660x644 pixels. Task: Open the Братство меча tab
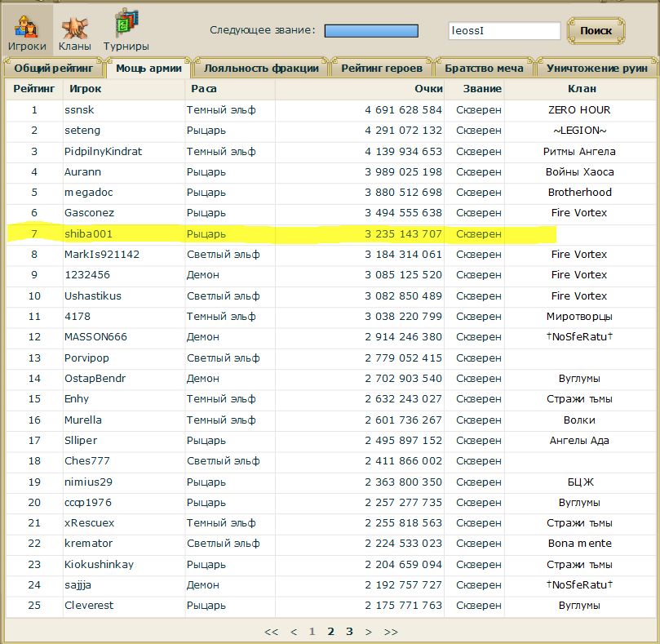pos(484,69)
